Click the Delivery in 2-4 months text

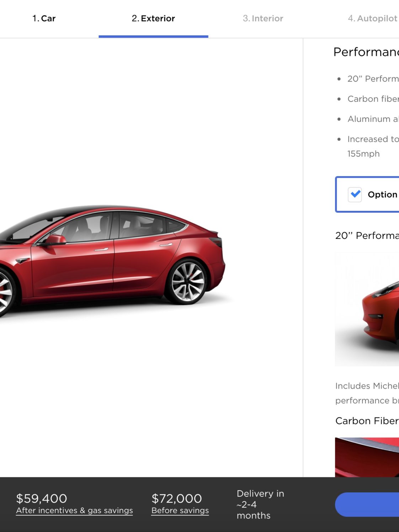260,504
